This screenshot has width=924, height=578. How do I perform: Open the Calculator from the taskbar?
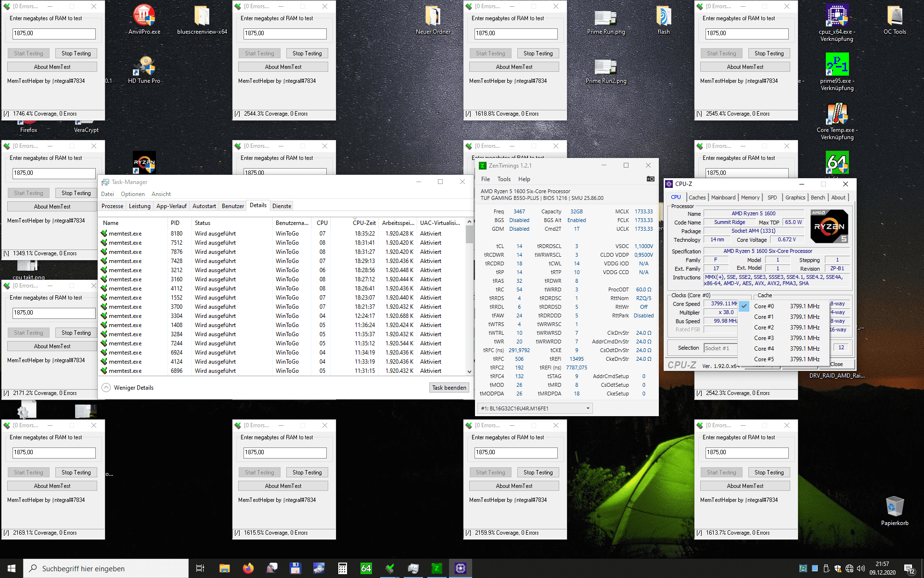342,568
